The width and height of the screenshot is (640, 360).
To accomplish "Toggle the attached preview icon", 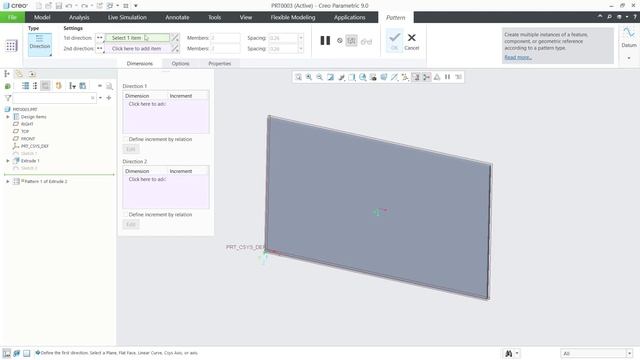I will (x=351, y=40).
